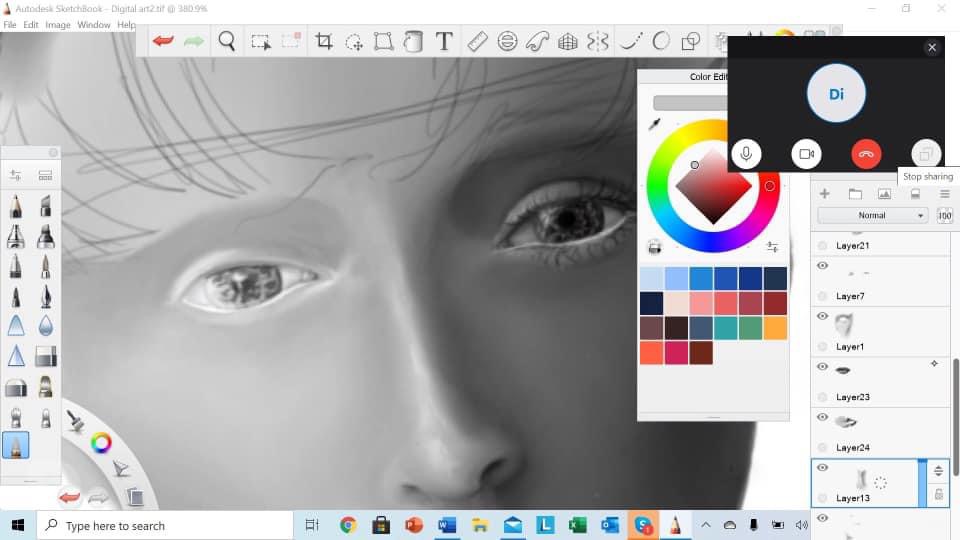Toggle the lock on Layer13
Viewport: 960px width, 540px height.
point(938,494)
